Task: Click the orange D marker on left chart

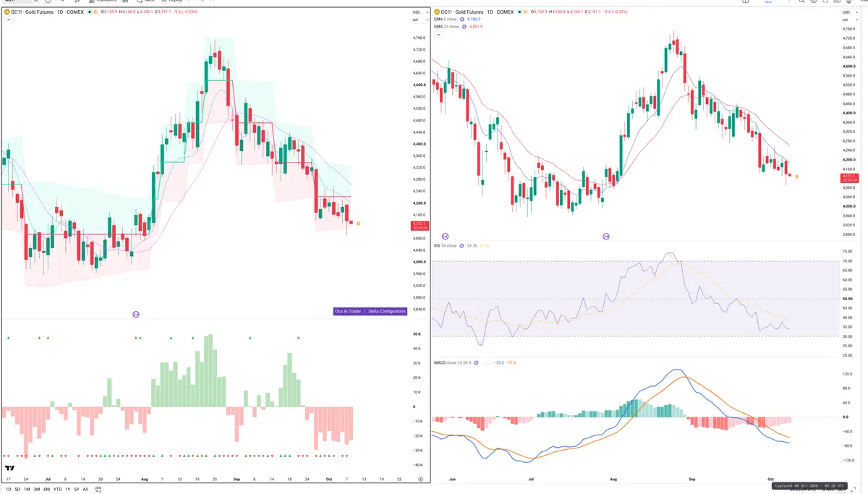Action: (358, 223)
